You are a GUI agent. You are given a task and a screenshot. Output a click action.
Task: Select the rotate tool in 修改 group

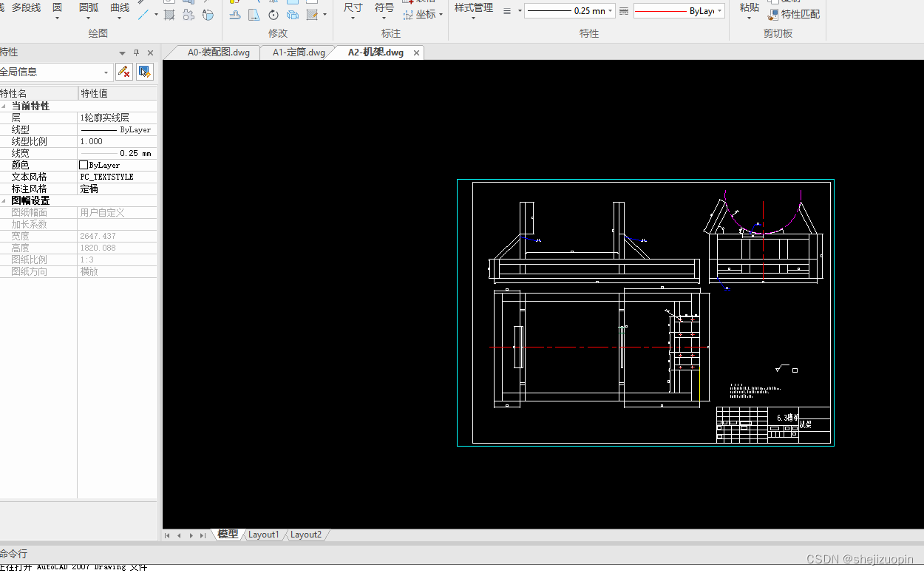click(x=274, y=15)
